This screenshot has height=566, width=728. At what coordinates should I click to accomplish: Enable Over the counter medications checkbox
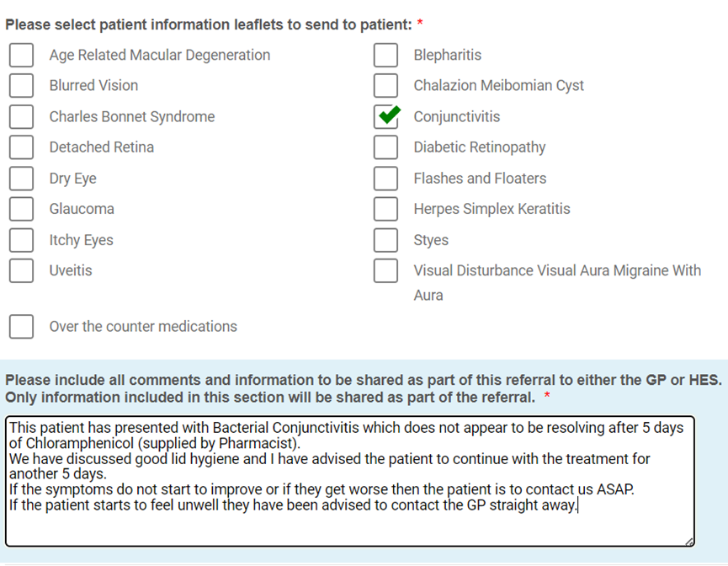pos(21,327)
